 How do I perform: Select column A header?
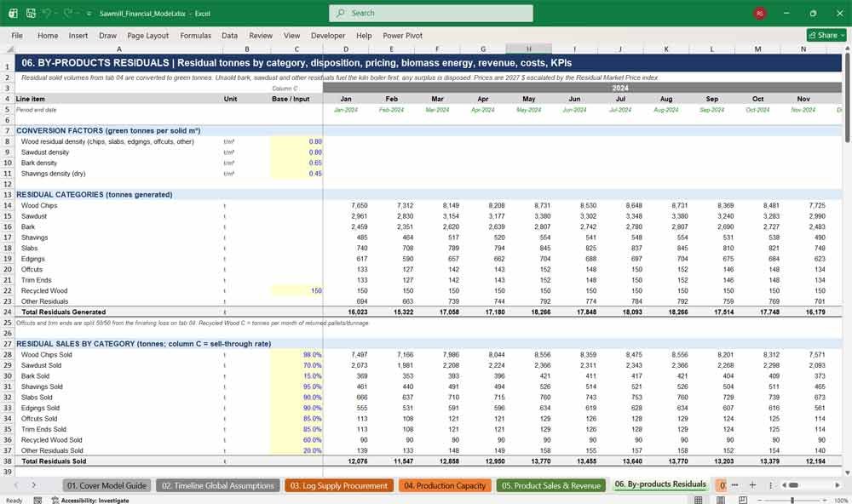[x=119, y=49]
